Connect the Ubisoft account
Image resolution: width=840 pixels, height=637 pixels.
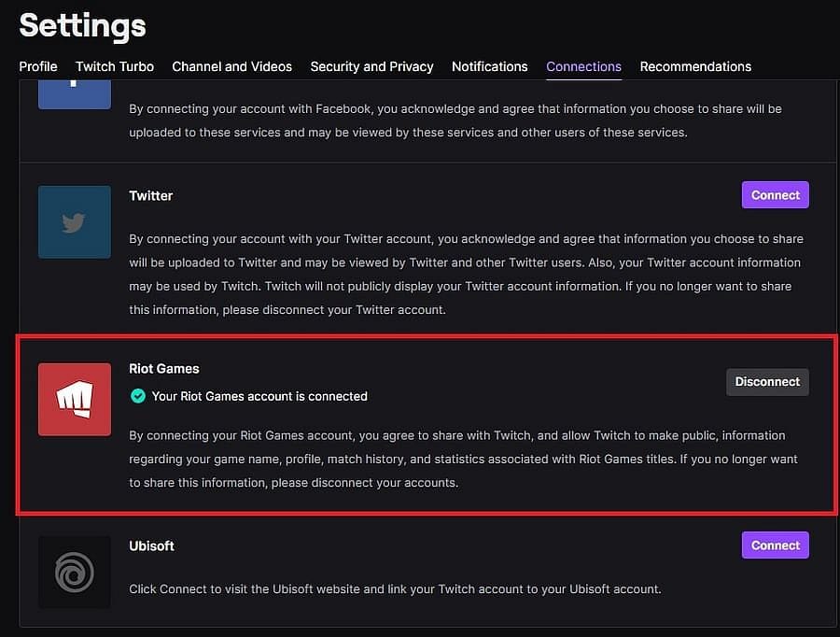pyautogui.click(x=776, y=545)
